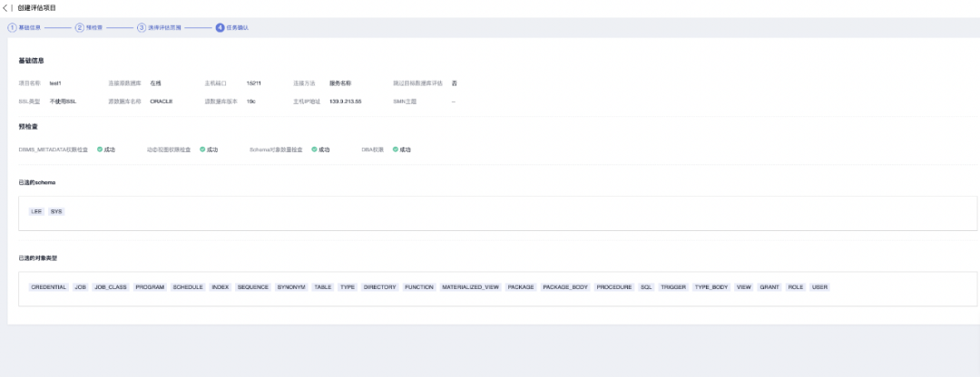Select step 4 任务确认
Viewport: 980px width, 377px height.
point(232,28)
